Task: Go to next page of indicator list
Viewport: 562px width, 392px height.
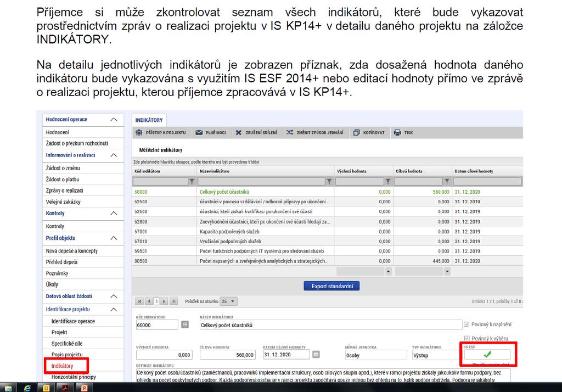Action: point(164,301)
